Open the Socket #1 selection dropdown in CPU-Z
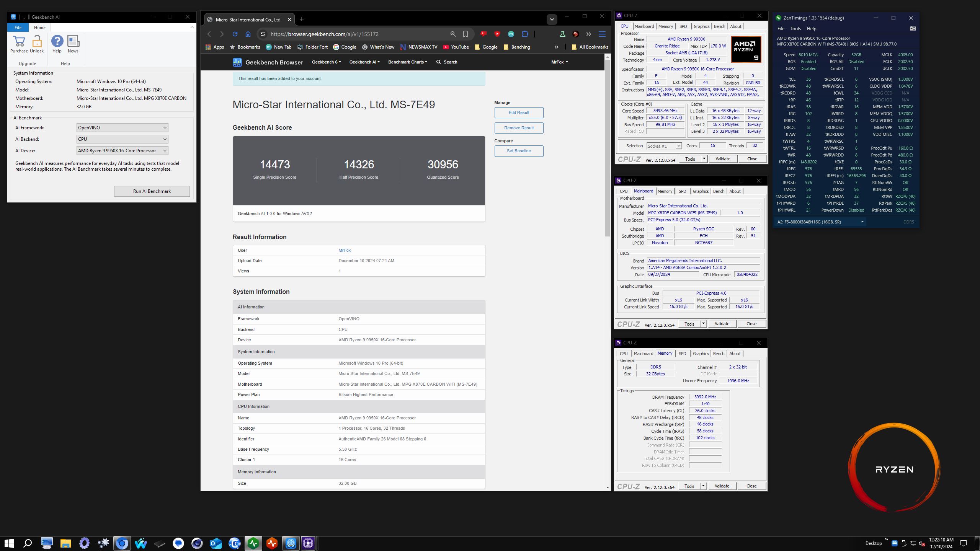The image size is (980, 551). pyautogui.click(x=664, y=146)
